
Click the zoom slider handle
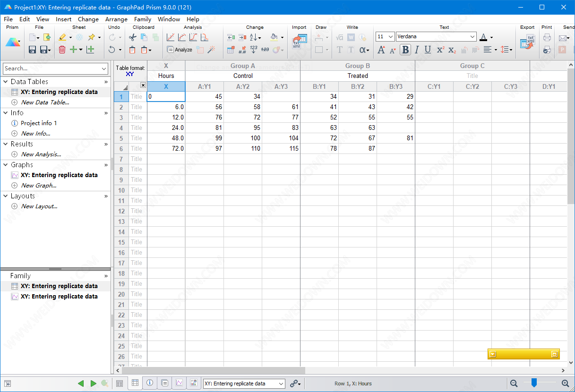[534, 383]
